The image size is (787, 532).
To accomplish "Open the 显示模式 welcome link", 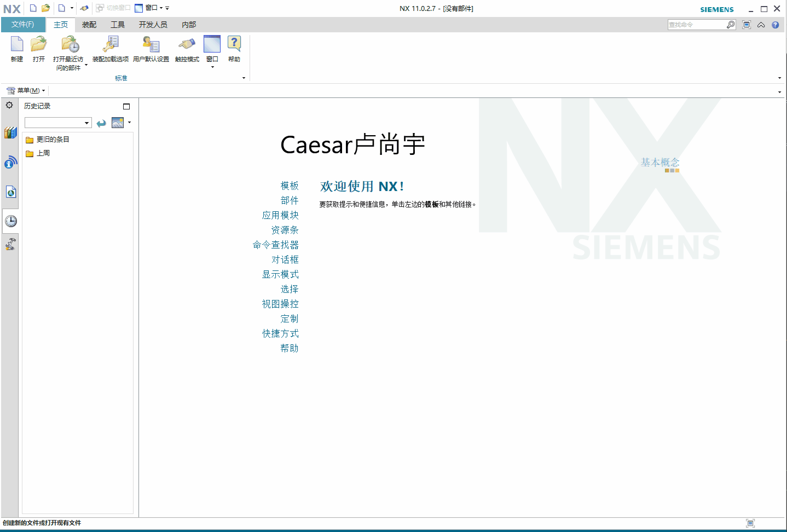I will pos(280,275).
